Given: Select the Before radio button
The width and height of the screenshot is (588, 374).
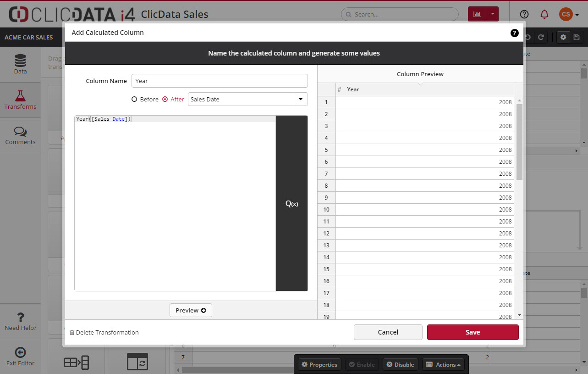Looking at the screenshot, I should (x=134, y=99).
